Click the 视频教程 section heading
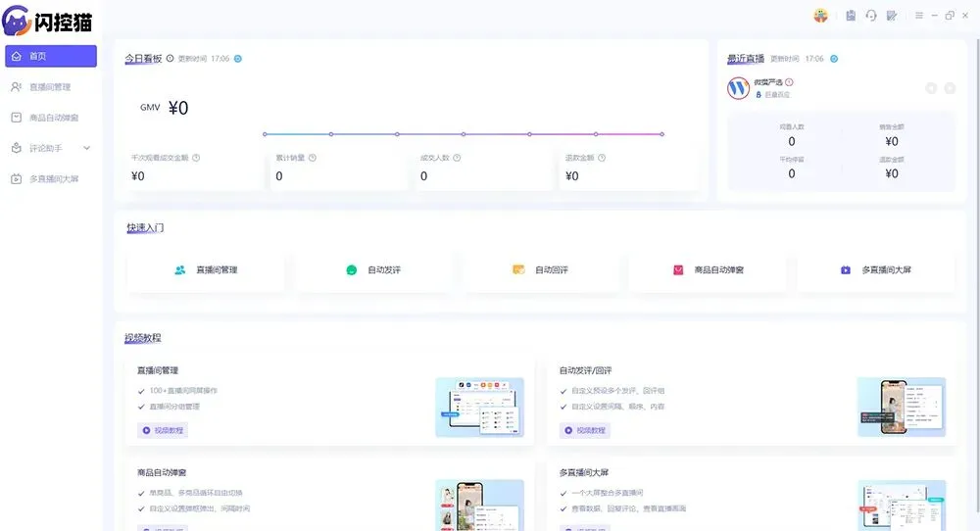 pyautogui.click(x=142, y=338)
